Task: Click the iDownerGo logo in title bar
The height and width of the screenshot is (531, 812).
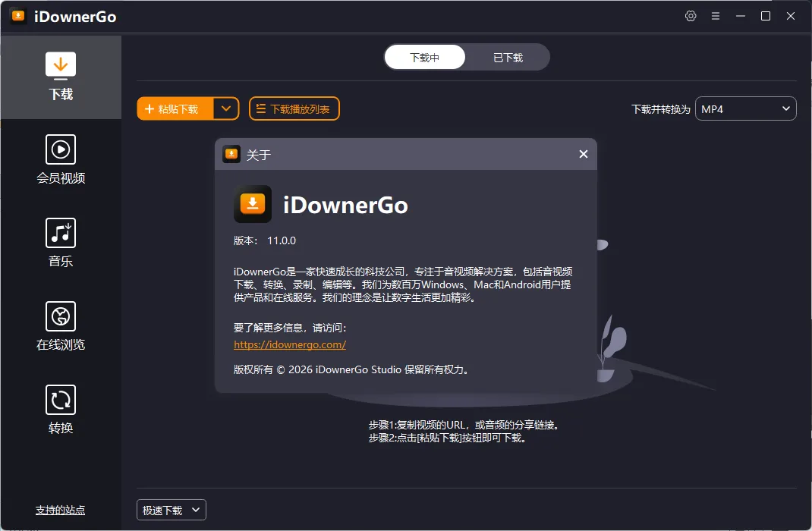Action: (18, 16)
